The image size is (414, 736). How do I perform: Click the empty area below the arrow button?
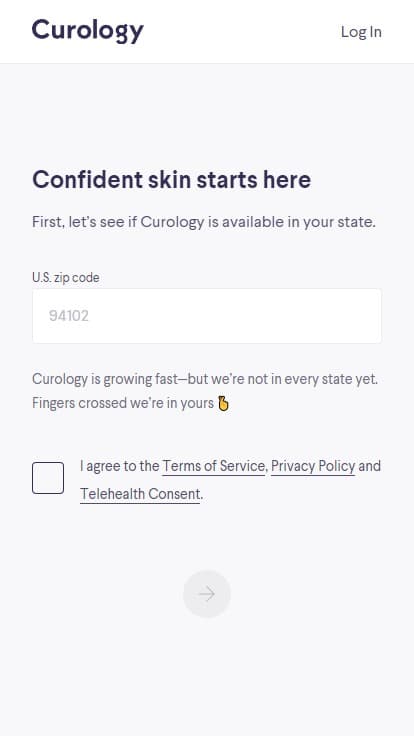pos(207,676)
